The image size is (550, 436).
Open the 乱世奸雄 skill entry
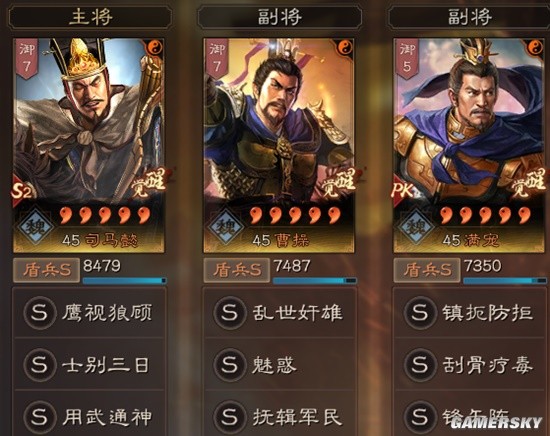(x=280, y=313)
